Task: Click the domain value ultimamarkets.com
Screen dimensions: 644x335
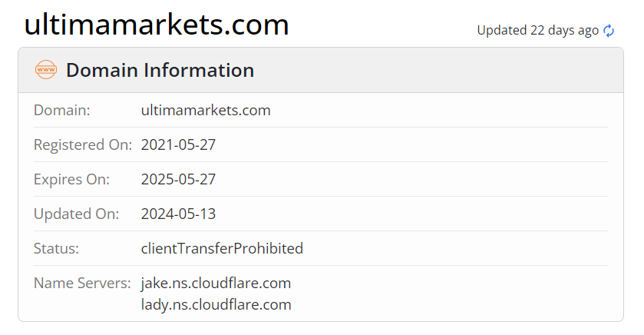Action: pyautogui.click(x=206, y=110)
